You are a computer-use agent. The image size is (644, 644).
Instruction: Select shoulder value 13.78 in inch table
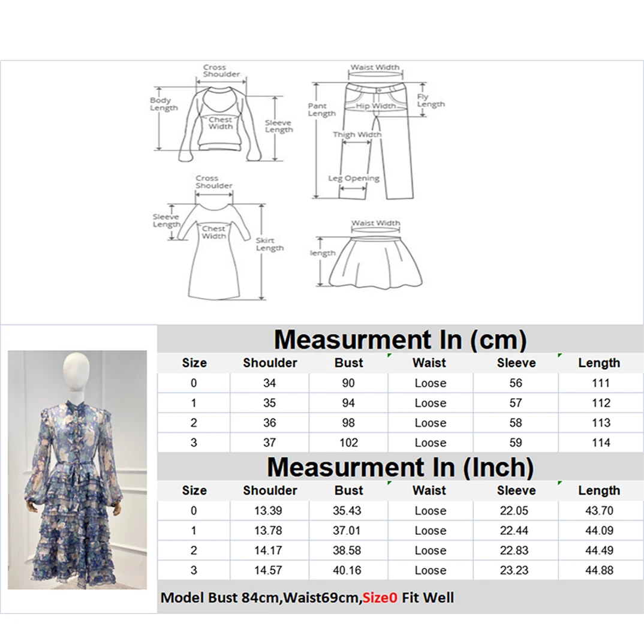[268, 531]
